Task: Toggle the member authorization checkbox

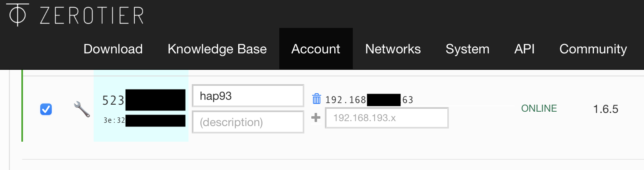Action: [x=46, y=109]
